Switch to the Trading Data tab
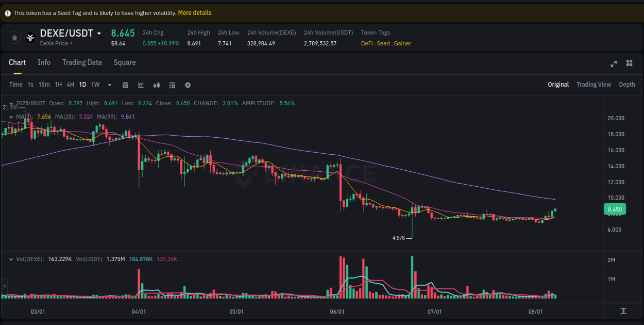Viewport: 644px width, 325px height. (x=82, y=62)
